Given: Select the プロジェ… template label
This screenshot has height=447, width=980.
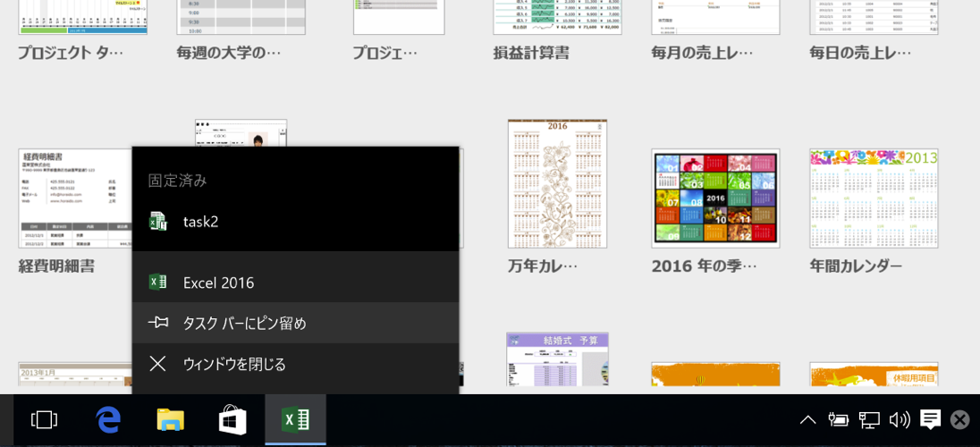Looking at the screenshot, I should click(x=385, y=53).
